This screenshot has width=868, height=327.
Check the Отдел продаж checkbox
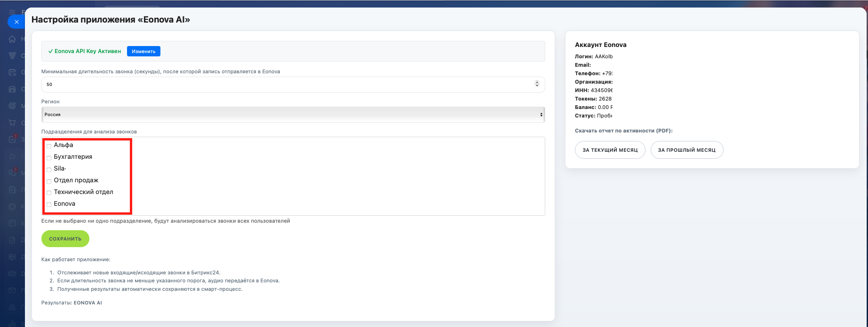(x=49, y=181)
